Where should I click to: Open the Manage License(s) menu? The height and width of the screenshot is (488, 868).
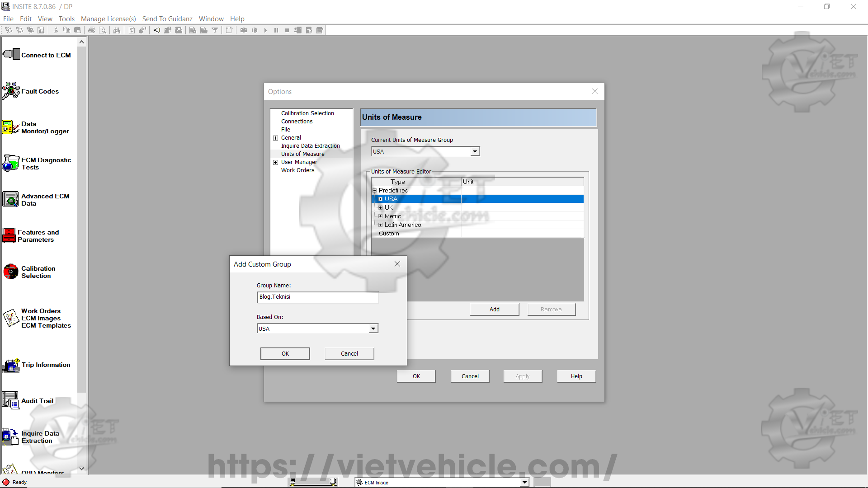click(108, 19)
